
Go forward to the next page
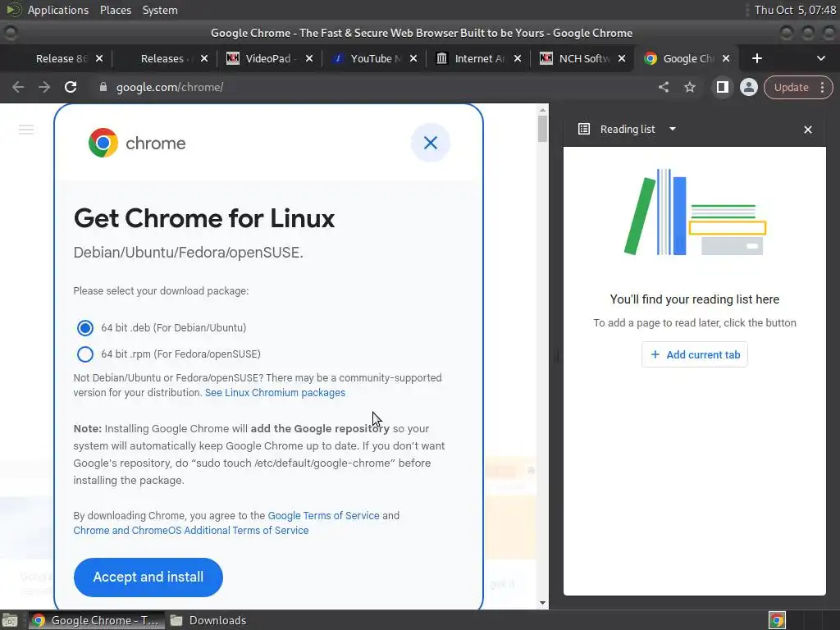click(44, 87)
